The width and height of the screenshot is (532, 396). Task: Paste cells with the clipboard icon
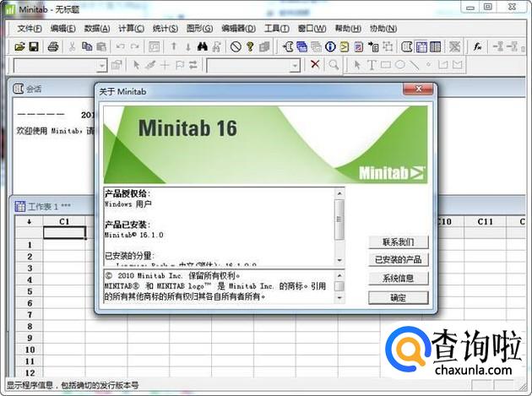101,46
